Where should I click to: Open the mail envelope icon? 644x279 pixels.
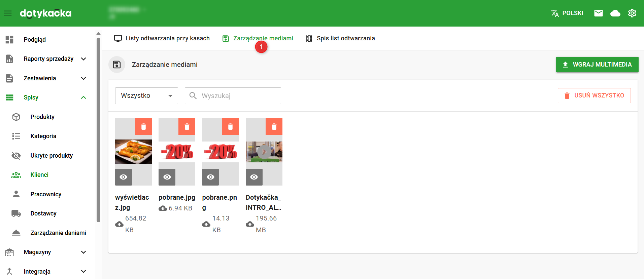point(598,13)
